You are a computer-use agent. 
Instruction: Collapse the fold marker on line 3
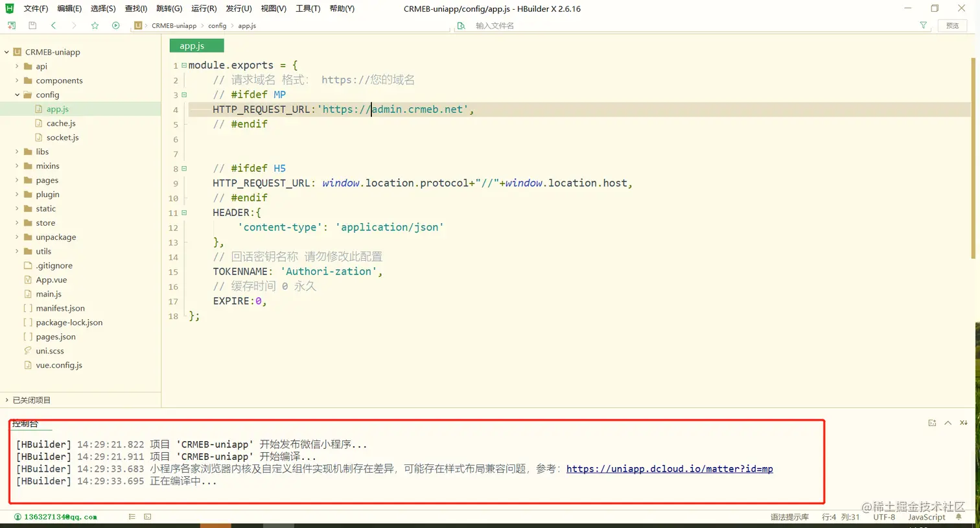click(x=184, y=95)
